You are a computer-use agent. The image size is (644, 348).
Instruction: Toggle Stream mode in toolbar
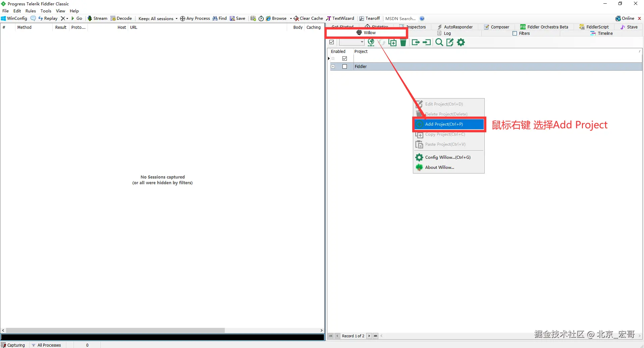point(97,18)
